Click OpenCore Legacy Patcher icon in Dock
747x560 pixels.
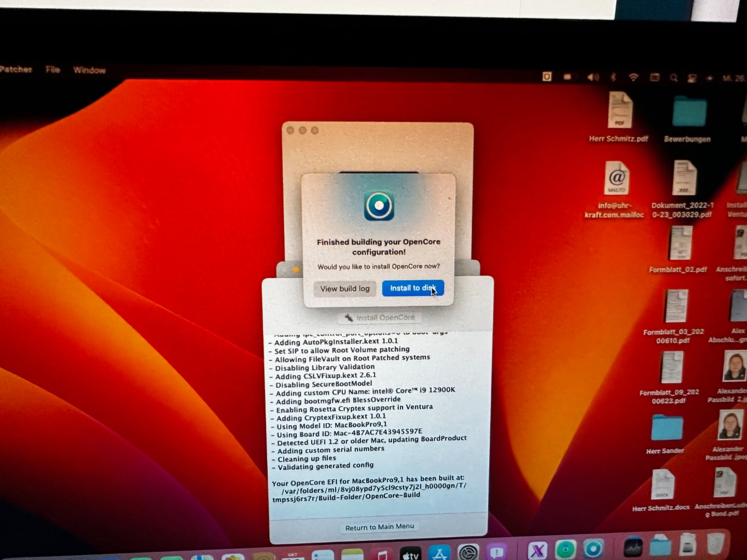pos(593,549)
